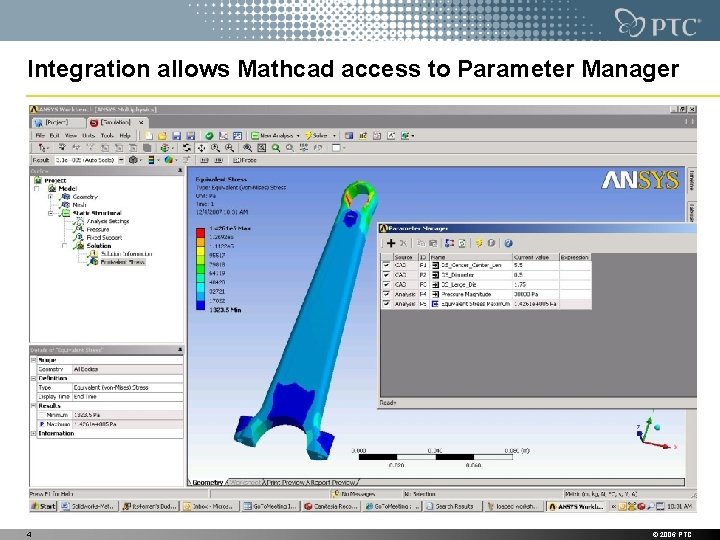The height and width of the screenshot is (540, 720).
Task: Open the Search Results taskbar button
Action: pos(453,506)
